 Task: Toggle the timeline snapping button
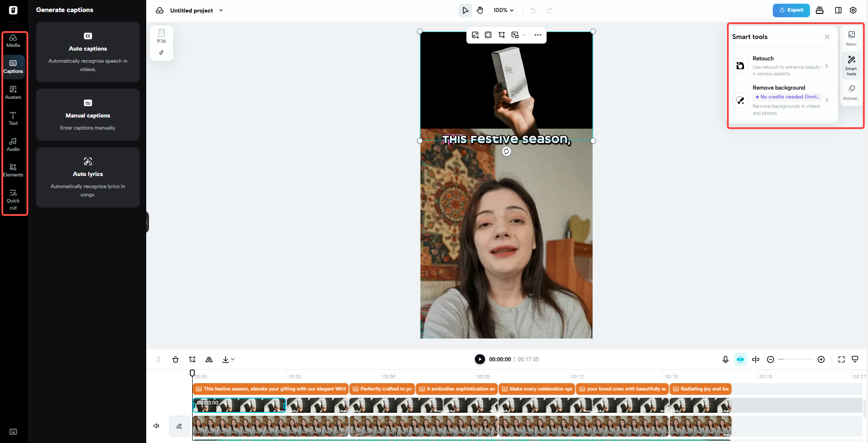740,359
